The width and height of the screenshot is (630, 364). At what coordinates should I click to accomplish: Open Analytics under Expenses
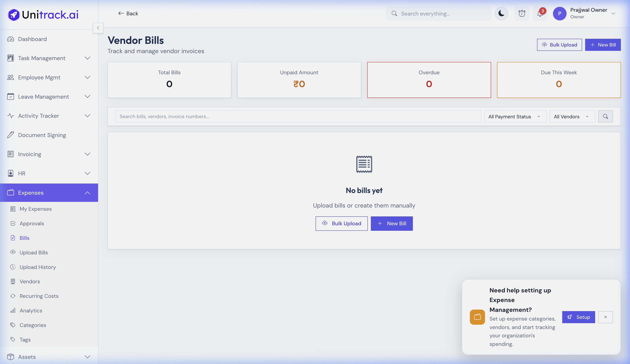[31, 310]
